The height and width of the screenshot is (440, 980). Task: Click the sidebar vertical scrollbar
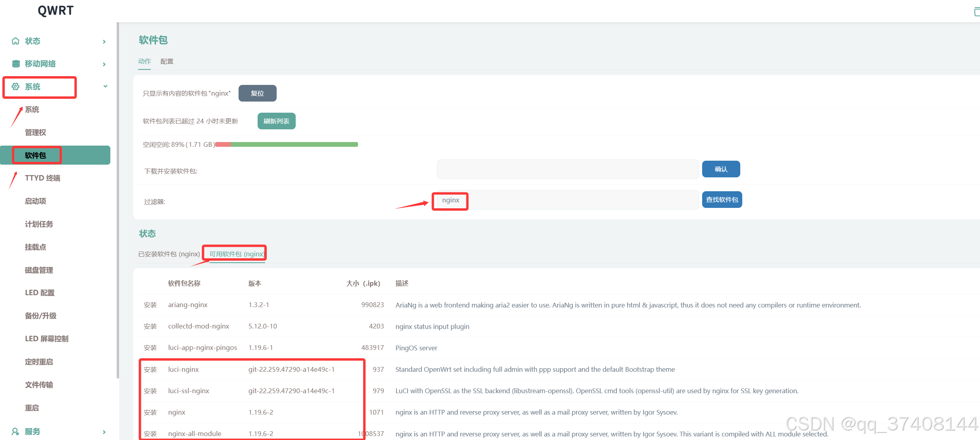pos(118,200)
